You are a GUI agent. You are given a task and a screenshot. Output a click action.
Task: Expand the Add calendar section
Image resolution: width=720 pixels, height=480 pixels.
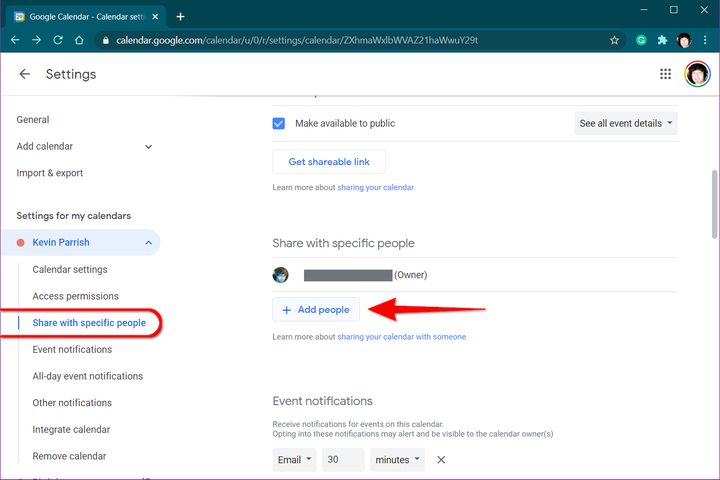[x=148, y=147]
